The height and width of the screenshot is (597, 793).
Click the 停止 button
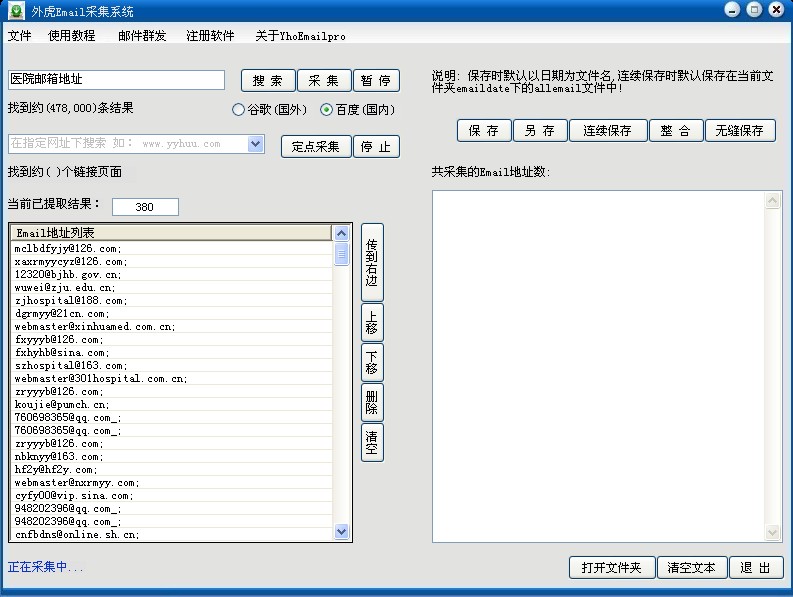[376, 147]
